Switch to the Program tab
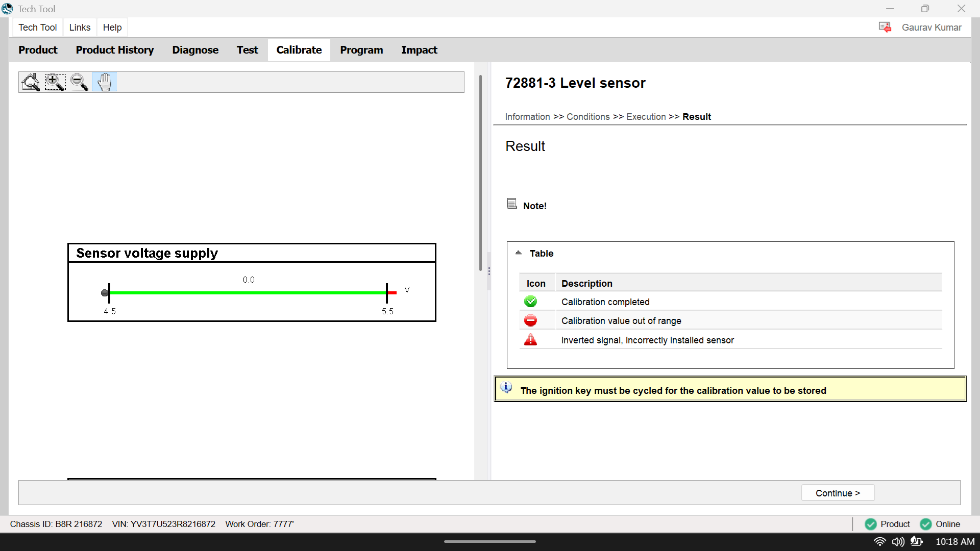The height and width of the screenshot is (551, 980). 361,50
